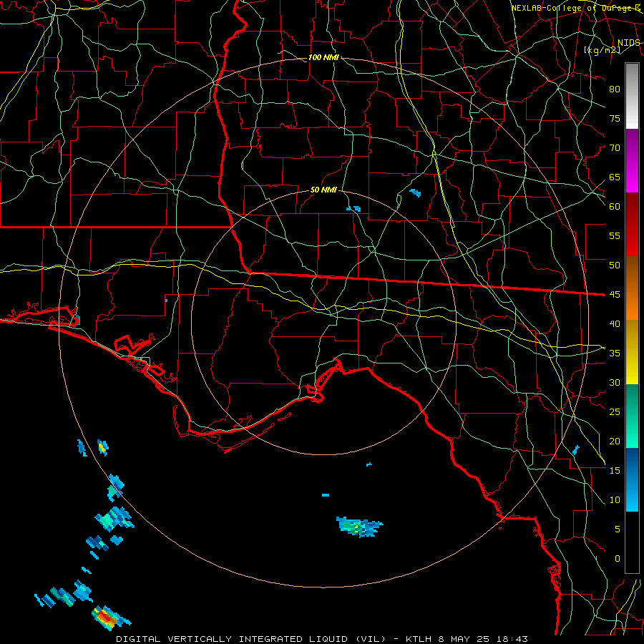The width and height of the screenshot is (644, 644).
Task: Click the "DIGITAL VERTICALLY INTEGRATED LIQUID (VIL)" product title
Action: [x=251, y=639]
